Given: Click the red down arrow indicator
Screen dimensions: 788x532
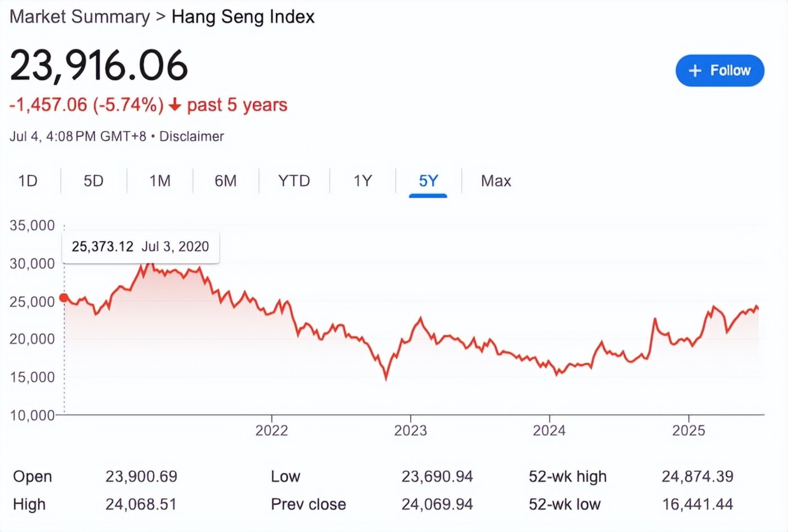Looking at the screenshot, I should coord(175,105).
